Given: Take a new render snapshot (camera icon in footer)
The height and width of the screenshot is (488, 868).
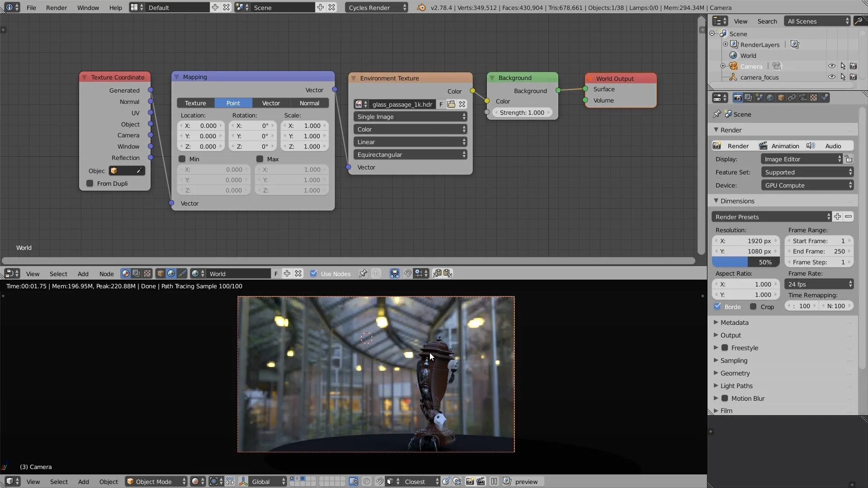Looking at the screenshot, I should point(470,482).
